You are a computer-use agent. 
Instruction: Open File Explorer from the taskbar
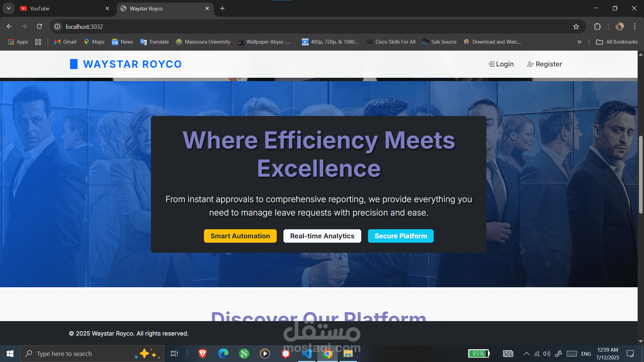point(348,354)
